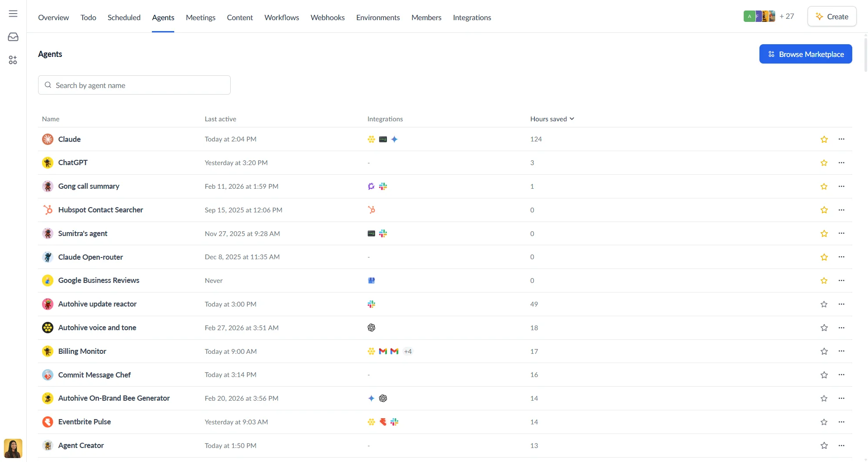The image size is (868, 462).
Task: Open the options menu for ChatGPT agent
Action: (842, 162)
